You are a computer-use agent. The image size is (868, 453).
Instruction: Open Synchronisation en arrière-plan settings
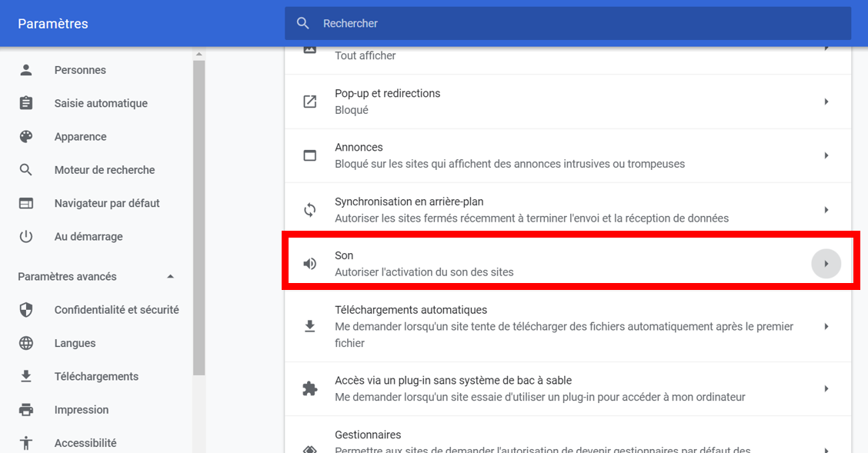(531, 210)
